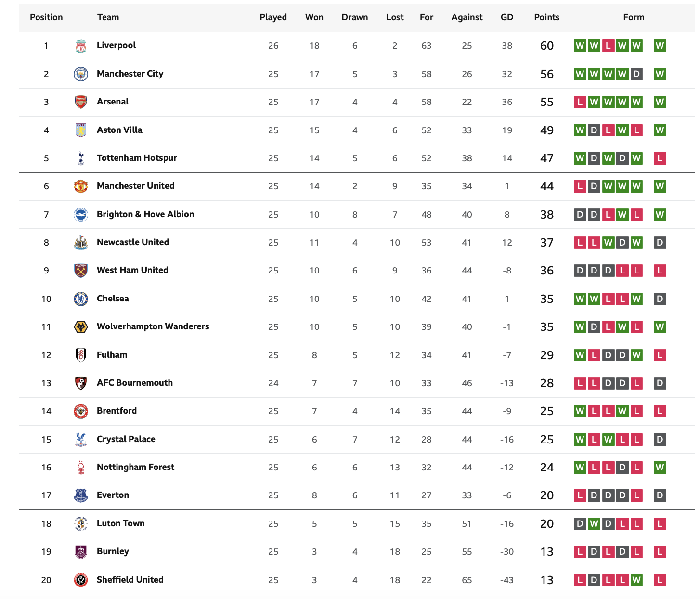Click the Liverpool club crest icon
Image resolution: width=700 pixels, height=599 pixels.
coord(81,46)
